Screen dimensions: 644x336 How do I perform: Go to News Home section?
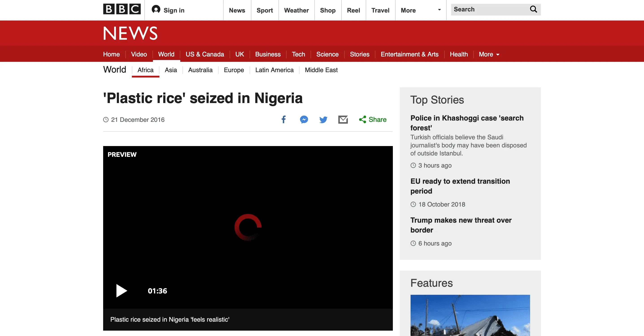pos(111,54)
